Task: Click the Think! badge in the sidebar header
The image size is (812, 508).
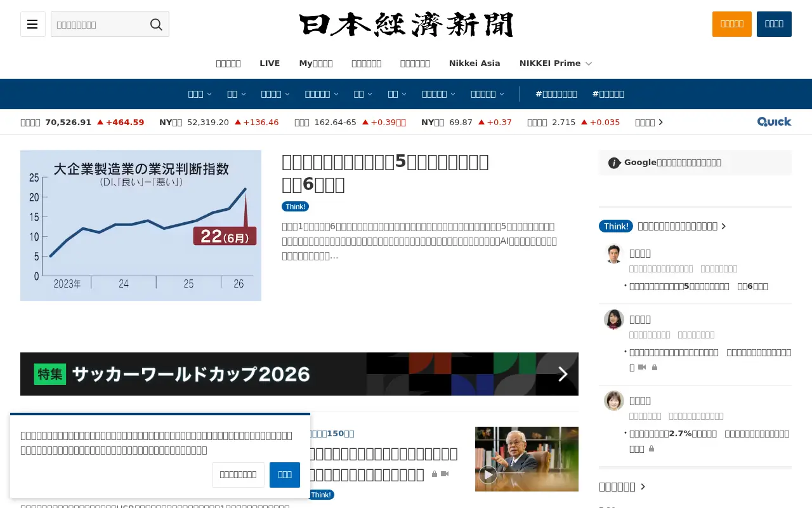Action: (616, 226)
